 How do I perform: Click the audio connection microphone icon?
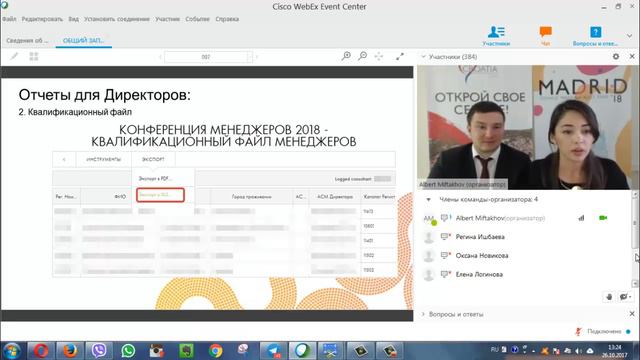click(x=578, y=331)
